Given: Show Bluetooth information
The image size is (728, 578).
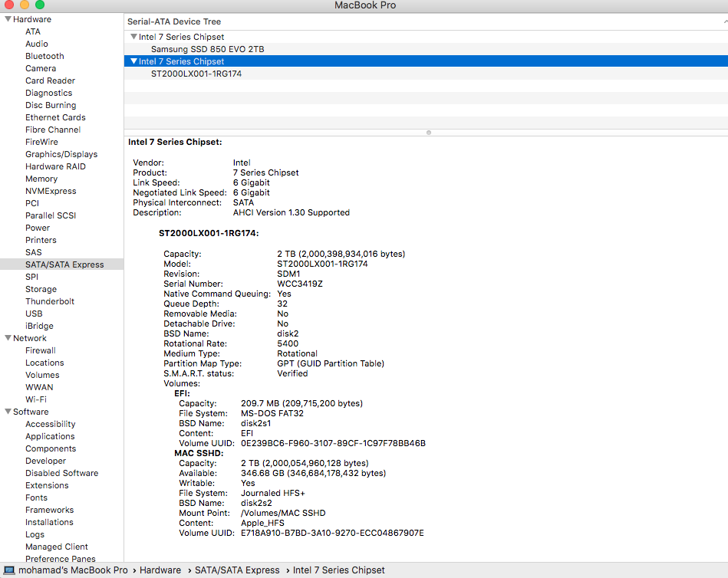Looking at the screenshot, I should 44,56.
